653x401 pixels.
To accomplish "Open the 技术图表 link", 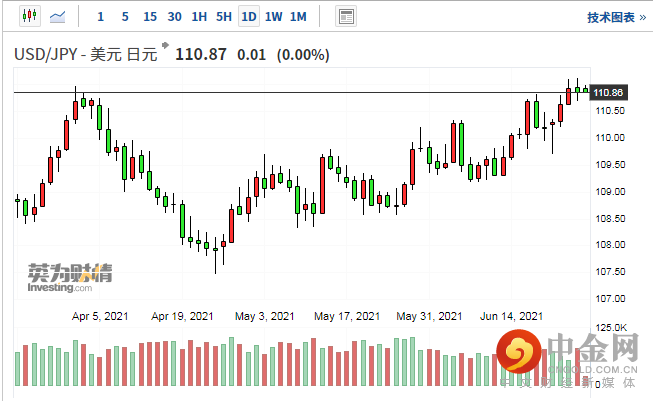I will (616, 17).
